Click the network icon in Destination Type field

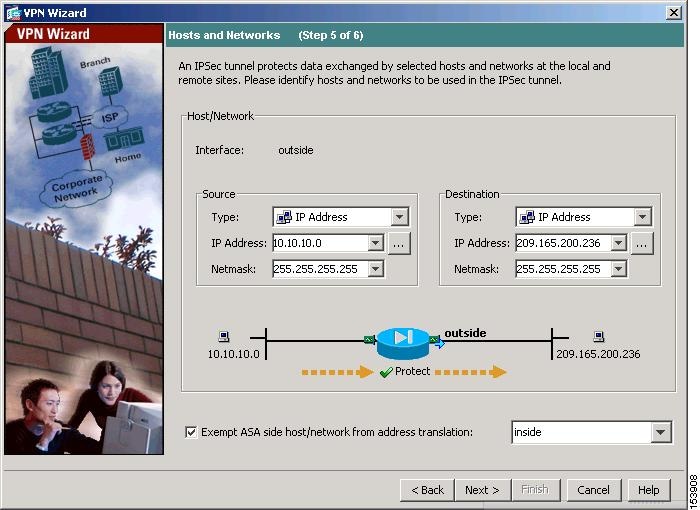click(527, 217)
